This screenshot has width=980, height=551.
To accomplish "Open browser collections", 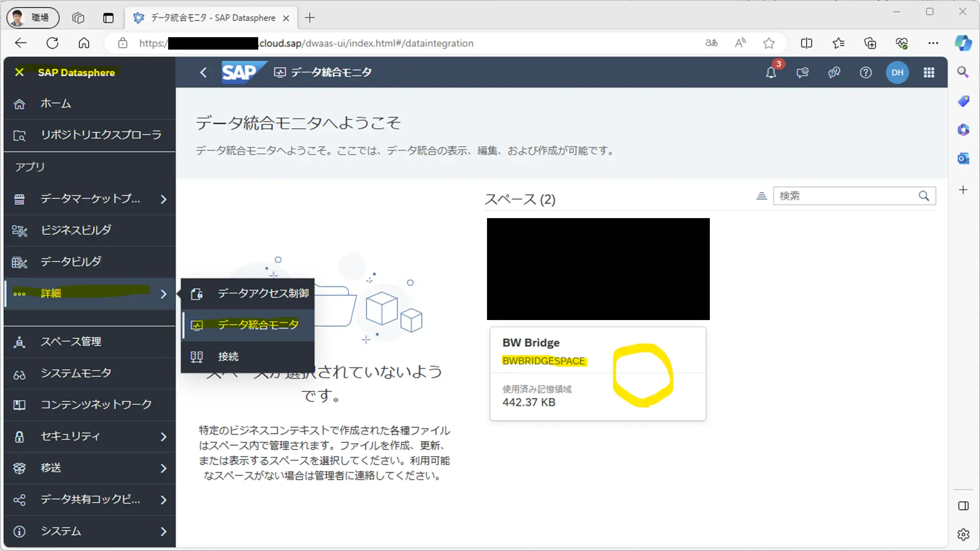I will [x=870, y=43].
